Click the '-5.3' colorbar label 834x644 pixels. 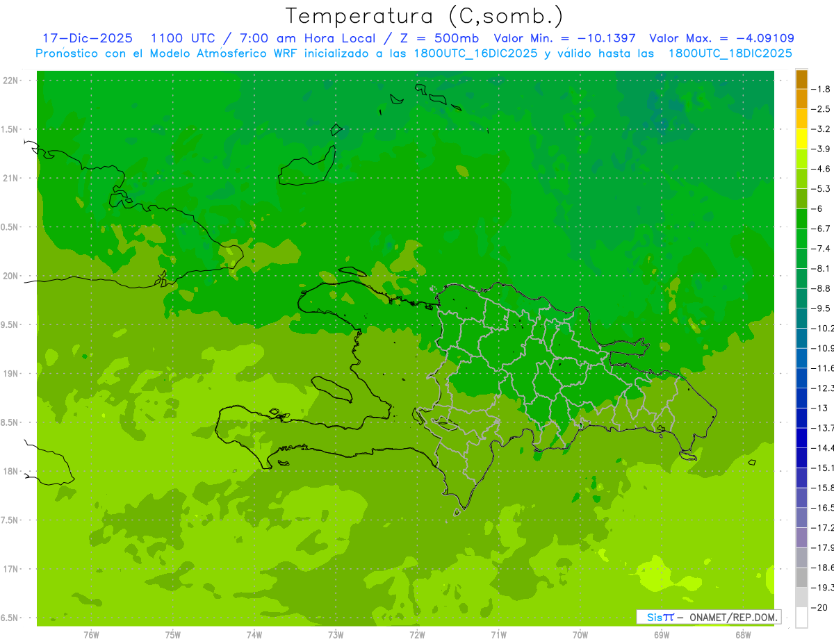point(820,189)
